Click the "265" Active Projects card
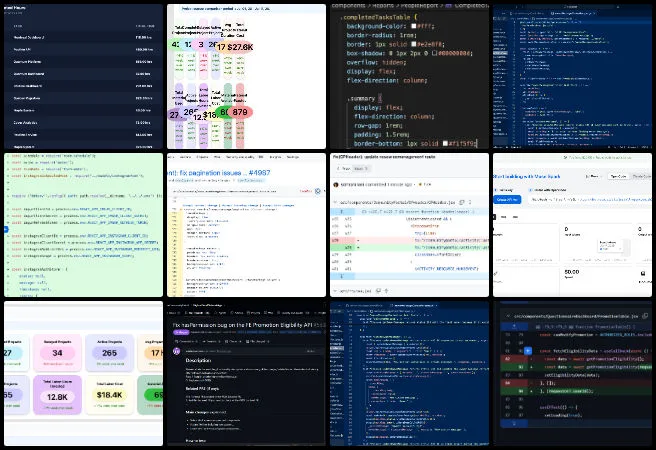Image resolution: width=656 pixels, height=450 pixels. point(110,353)
